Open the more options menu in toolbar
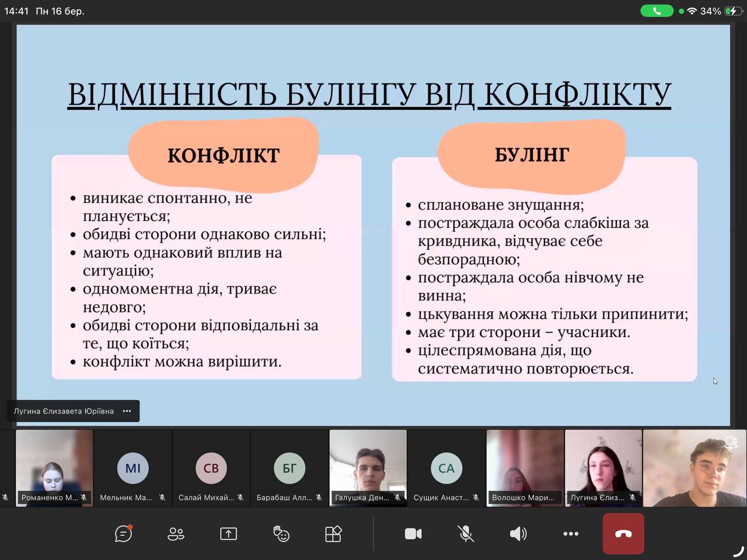The height and width of the screenshot is (560, 747). point(571,534)
